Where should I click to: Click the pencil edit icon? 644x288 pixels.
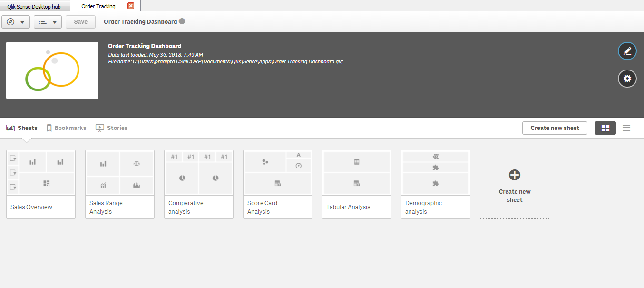tap(627, 51)
